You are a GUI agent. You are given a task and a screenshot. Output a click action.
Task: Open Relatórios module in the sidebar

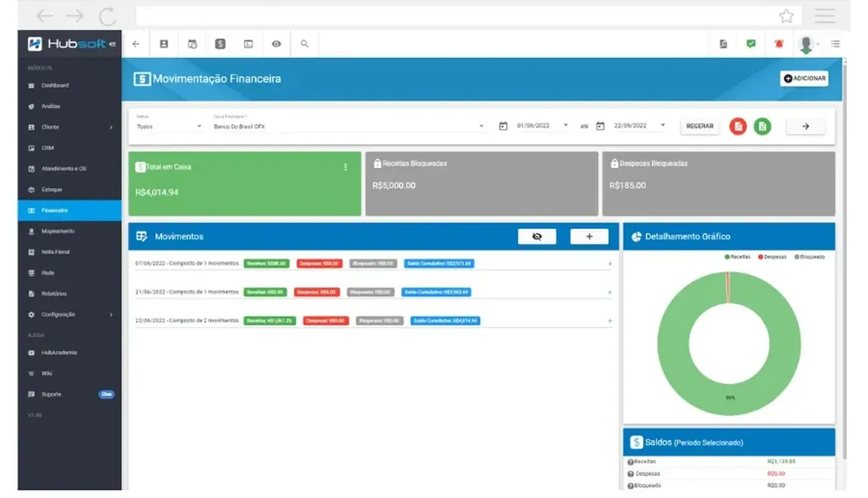[70, 294]
